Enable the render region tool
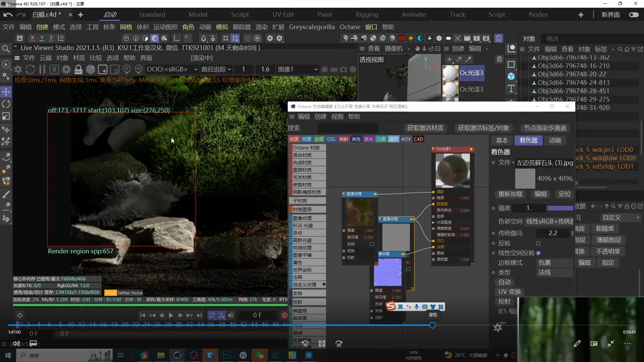644x362 pixels. (x=103, y=69)
